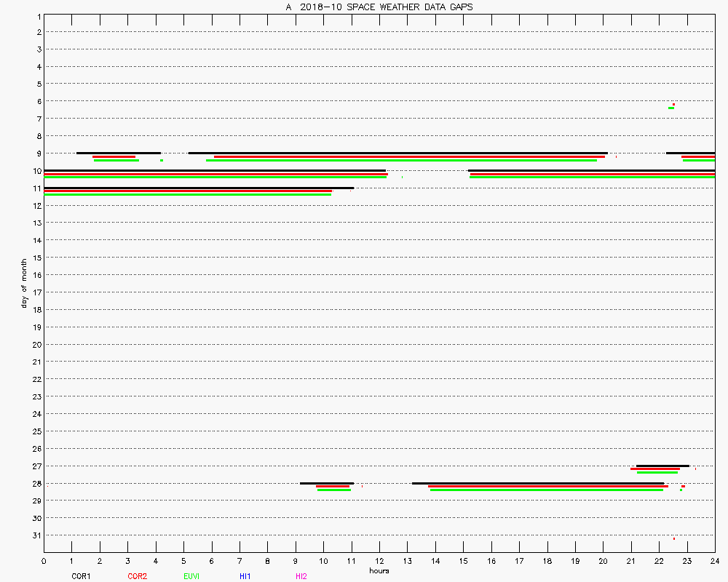Screen dimensions: 728x582
Task: Select the red COR2 legend label
Action: pos(137,576)
